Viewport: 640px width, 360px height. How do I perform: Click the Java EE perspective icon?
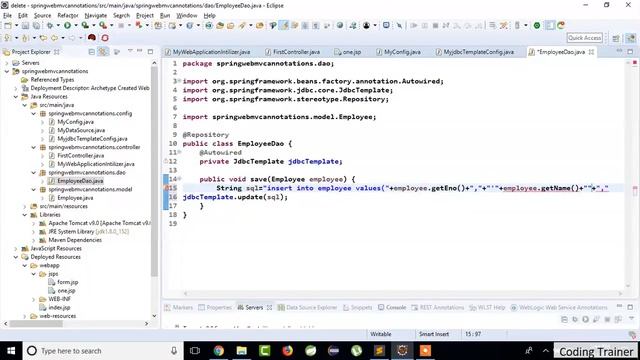[631, 38]
